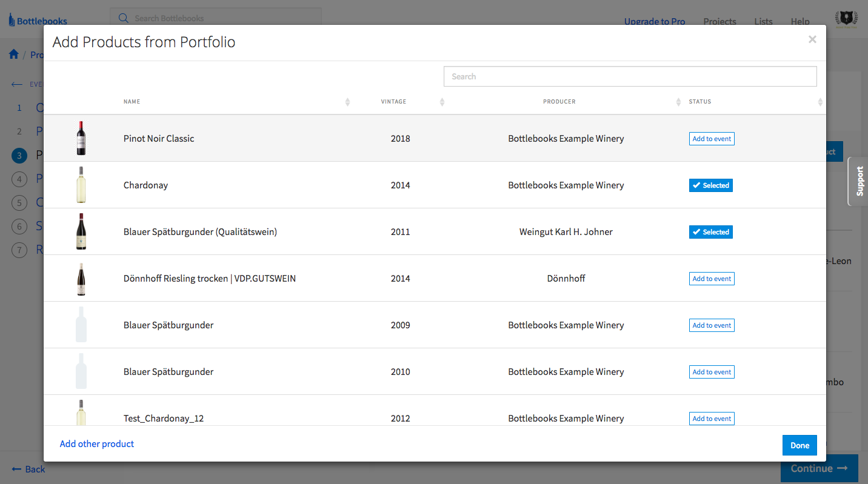Click the Done button

[x=800, y=445]
